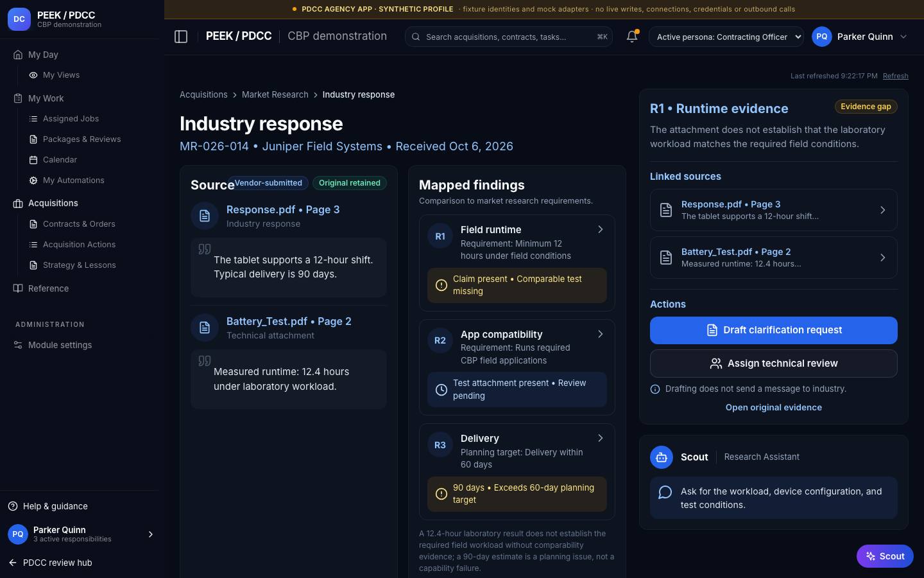Viewport: 924px width, 578px height.
Task: Click the R2 badge for App compatibility
Action: tap(440, 340)
